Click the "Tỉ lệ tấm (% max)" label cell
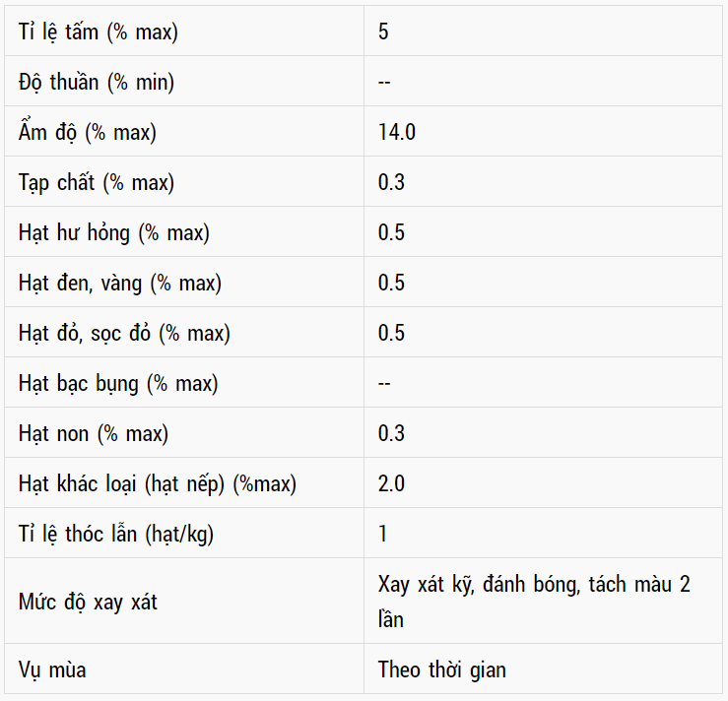The height and width of the screenshot is (701, 728). pos(99,32)
